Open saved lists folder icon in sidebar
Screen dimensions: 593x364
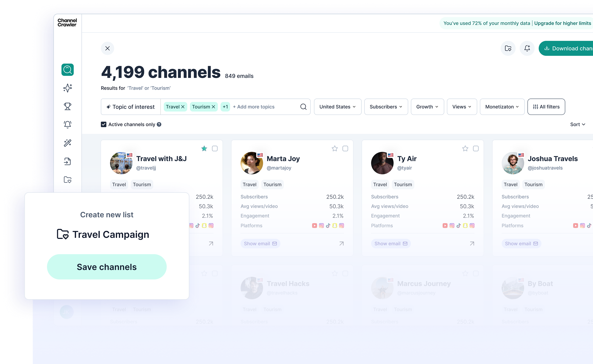68,180
